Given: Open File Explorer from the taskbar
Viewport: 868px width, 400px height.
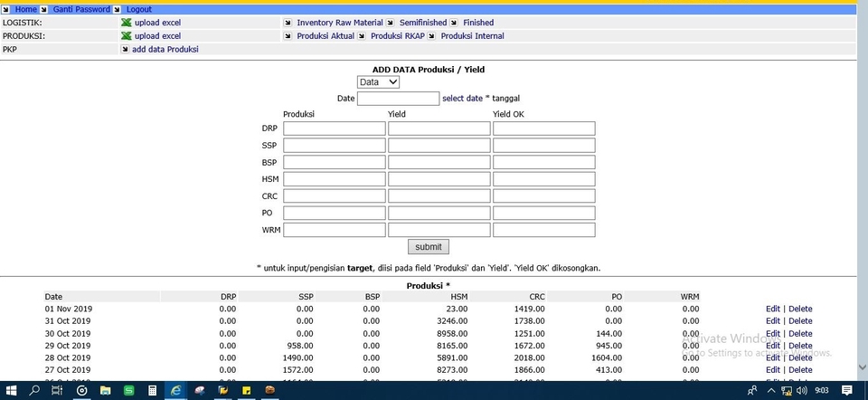Looking at the screenshot, I should [105, 390].
